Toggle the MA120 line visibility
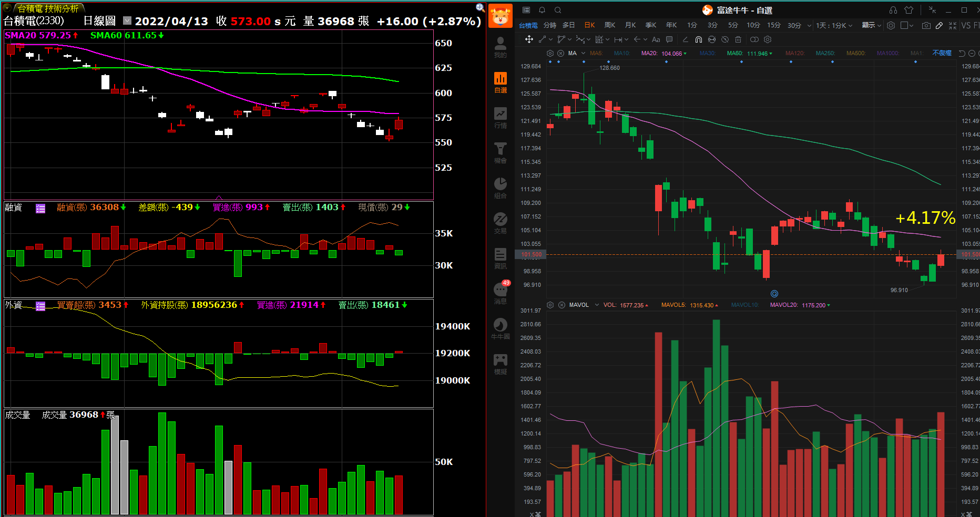980x517 pixels. [x=795, y=53]
